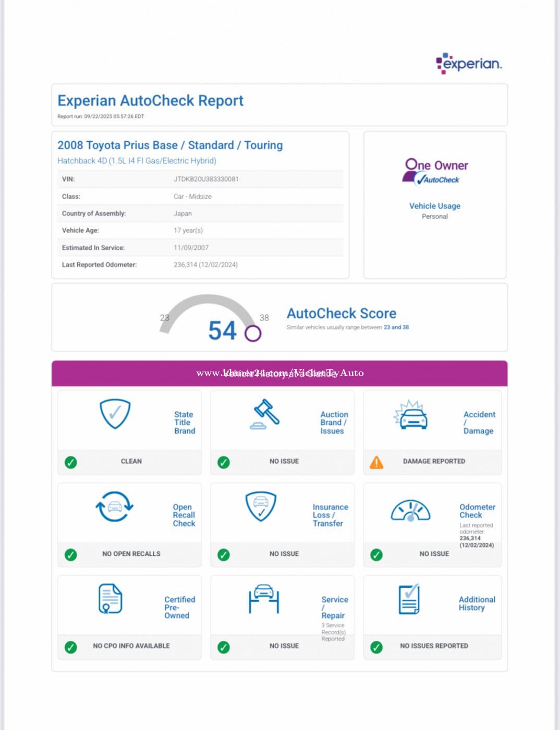Open the Vehicle Usage link
The image size is (560, 730).
point(434,206)
